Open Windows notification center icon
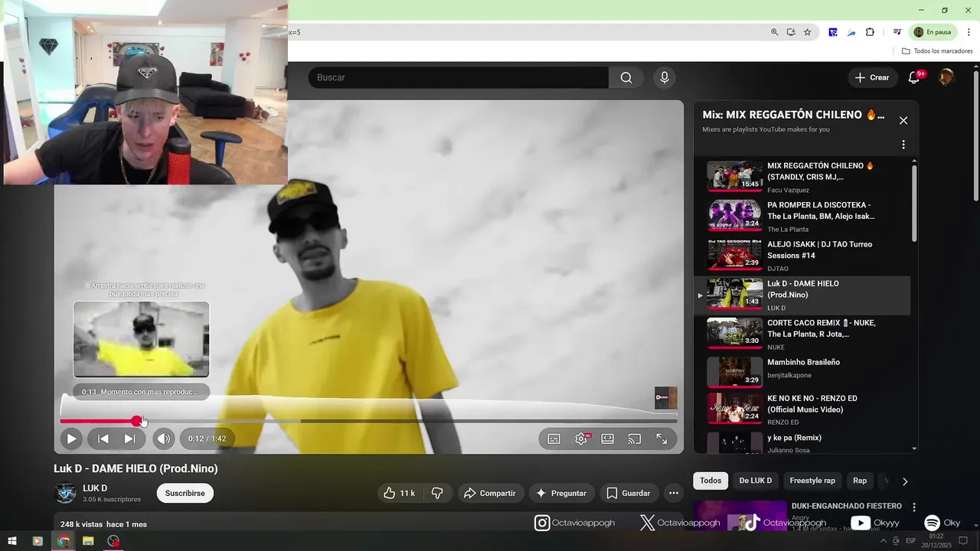Screen dimensions: 980x551 click(x=963, y=541)
